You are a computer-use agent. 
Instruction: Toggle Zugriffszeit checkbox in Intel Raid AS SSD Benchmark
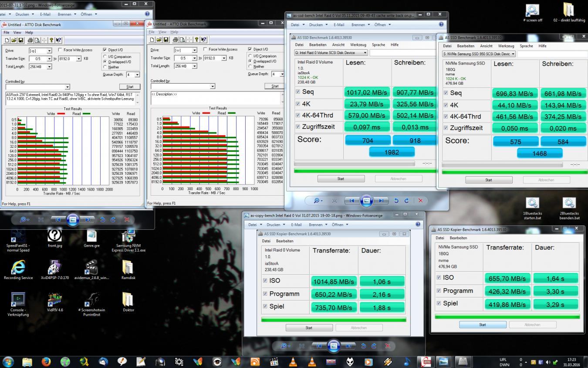[x=297, y=127]
